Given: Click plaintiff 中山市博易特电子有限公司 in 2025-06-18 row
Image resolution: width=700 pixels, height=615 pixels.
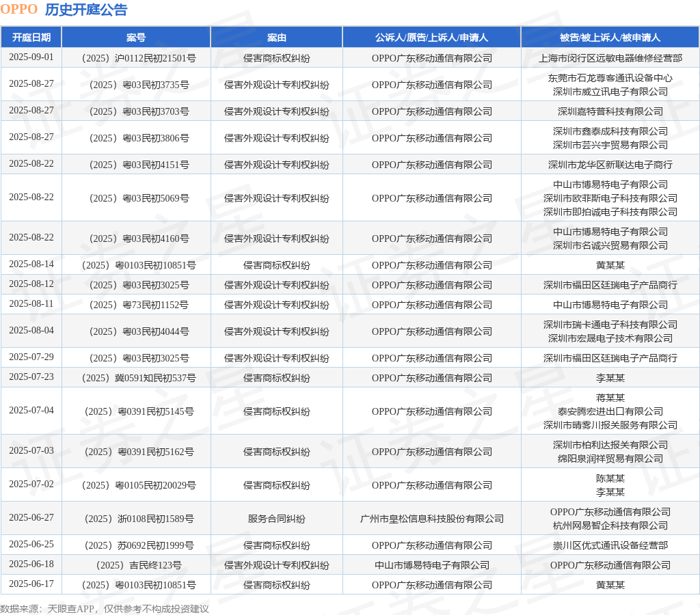Looking at the screenshot, I should pos(432,565).
